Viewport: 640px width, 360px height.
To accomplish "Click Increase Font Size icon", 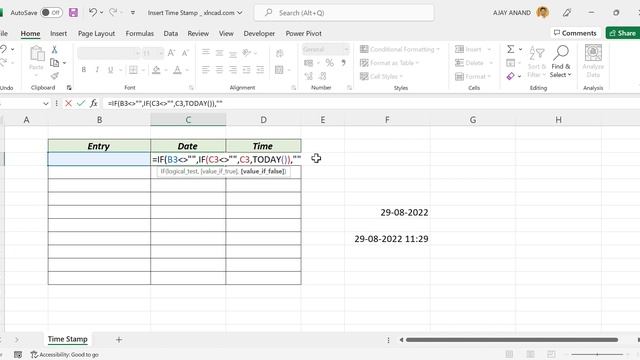I will click(x=171, y=53).
